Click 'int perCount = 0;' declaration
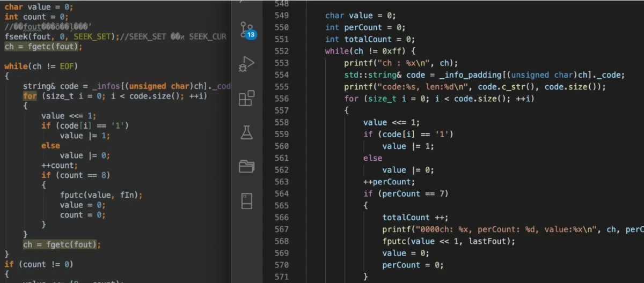This screenshot has height=283, width=644. coord(365,27)
